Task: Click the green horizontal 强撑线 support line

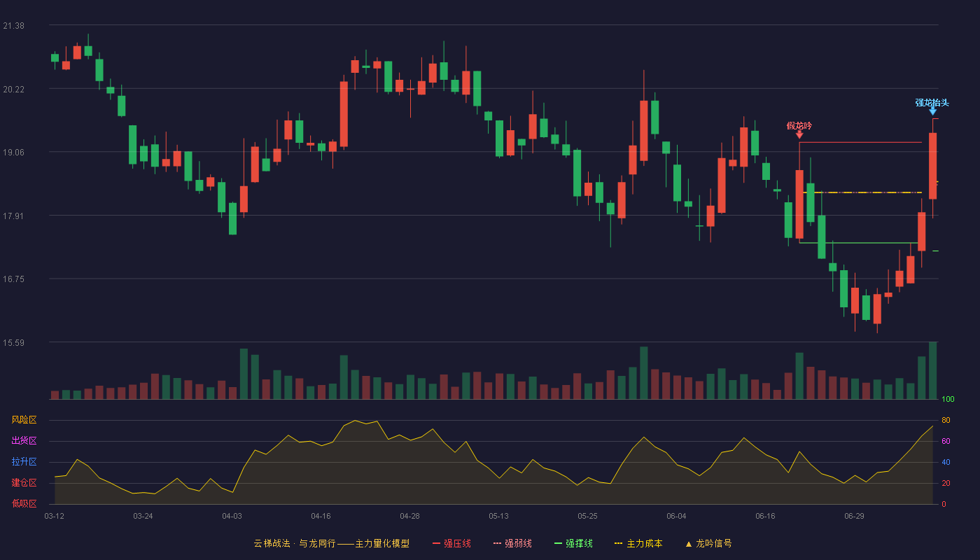Action: [860, 243]
